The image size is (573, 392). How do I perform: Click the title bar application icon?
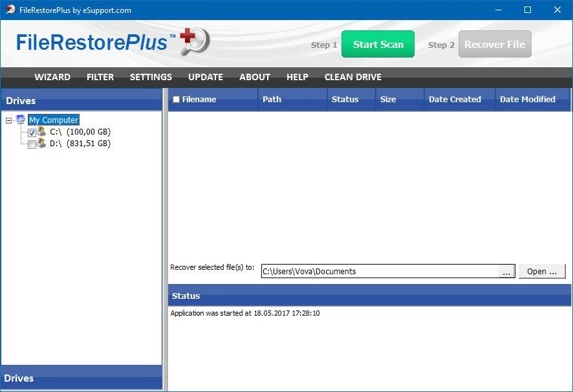pos(10,10)
